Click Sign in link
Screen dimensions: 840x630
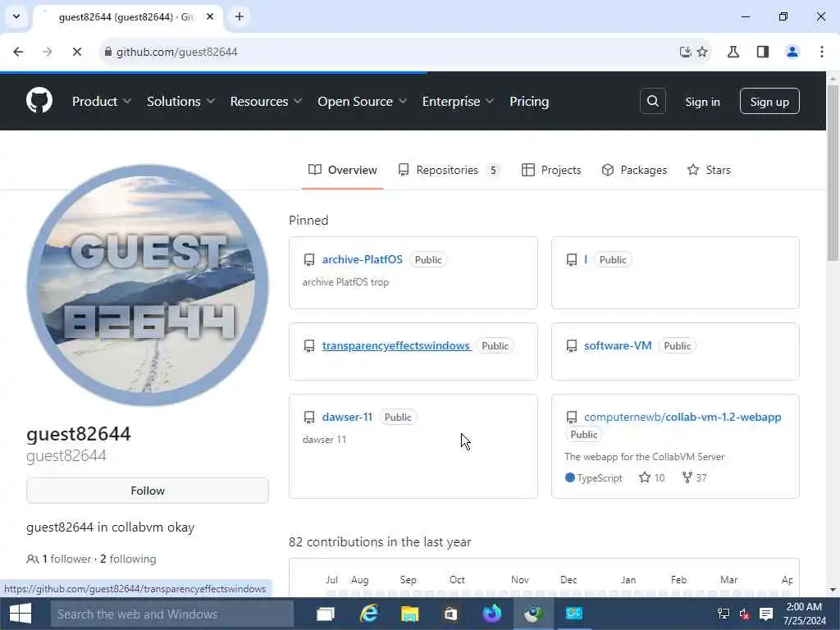(702, 101)
